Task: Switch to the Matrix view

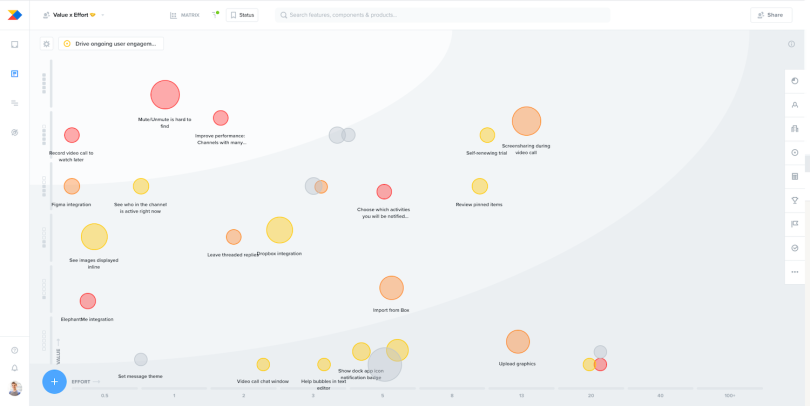Action: (184, 15)
